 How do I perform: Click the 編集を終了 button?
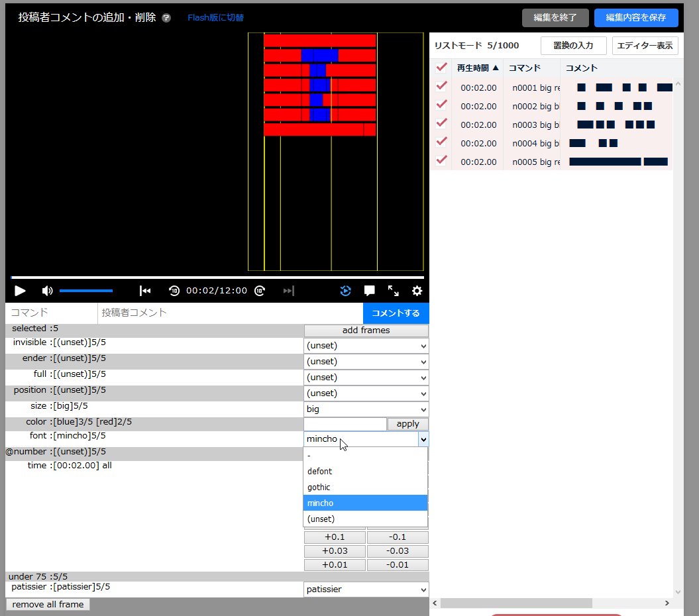click(555, 17)
